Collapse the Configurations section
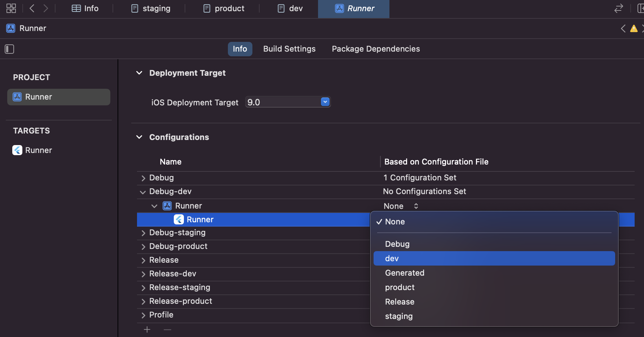The image size is (644, 337). click(x=140, y=137)
